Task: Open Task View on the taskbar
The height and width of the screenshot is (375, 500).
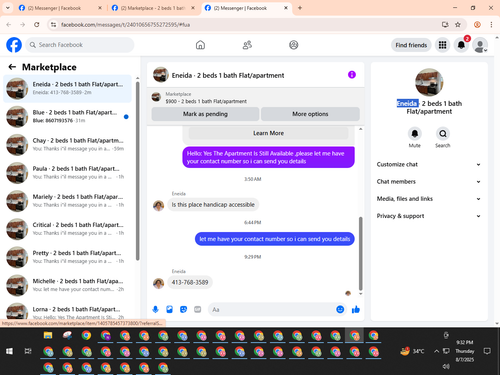Action: click(x=28, y=351)
